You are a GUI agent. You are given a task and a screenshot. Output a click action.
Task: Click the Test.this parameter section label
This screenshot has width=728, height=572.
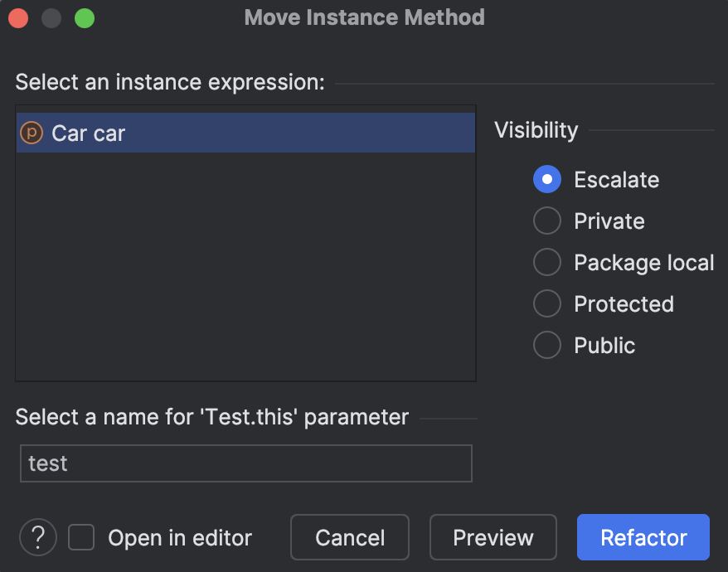(212, 417)
